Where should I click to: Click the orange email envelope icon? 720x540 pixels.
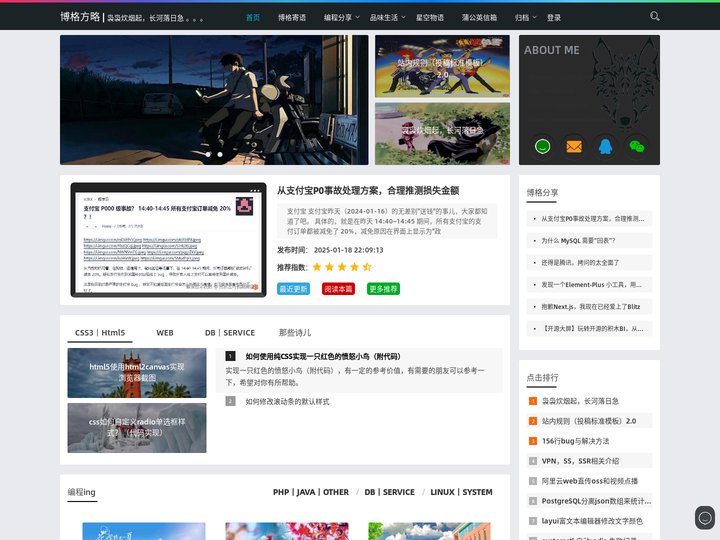(574, 146)
